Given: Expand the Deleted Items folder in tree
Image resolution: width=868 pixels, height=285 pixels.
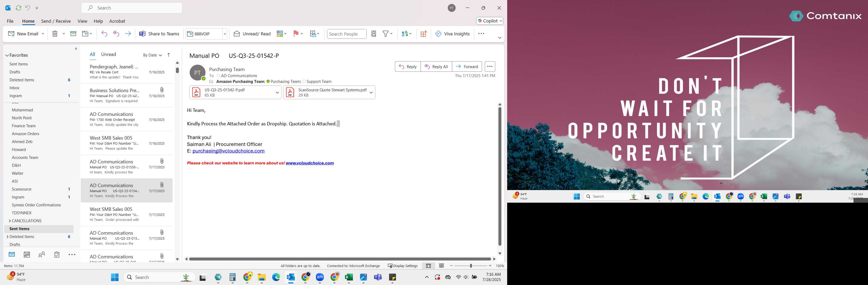Looking at the screenshot, I should (7, 236).
